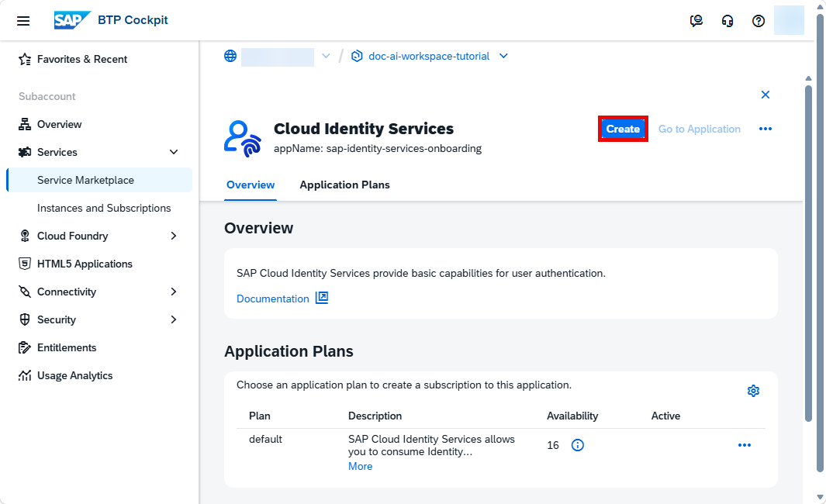This screenshot has height=504, width=826.
Task: Switch to the Overview tab
Action: tap(251, 185)
